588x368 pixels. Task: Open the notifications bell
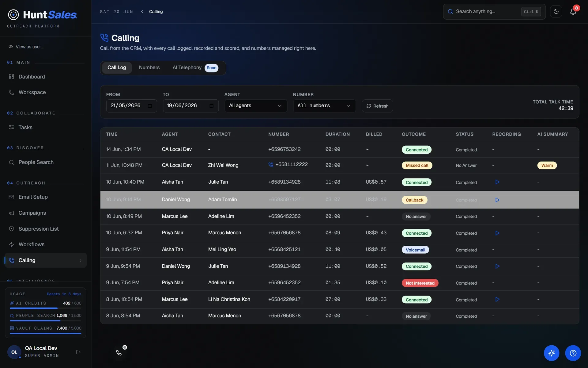(573, 12)
